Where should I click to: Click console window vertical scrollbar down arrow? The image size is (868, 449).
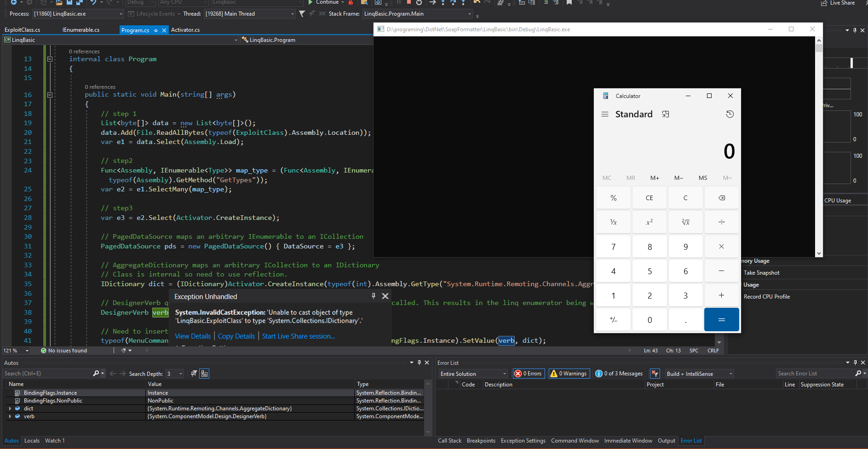pyautogui.click(x=819, y=253)
